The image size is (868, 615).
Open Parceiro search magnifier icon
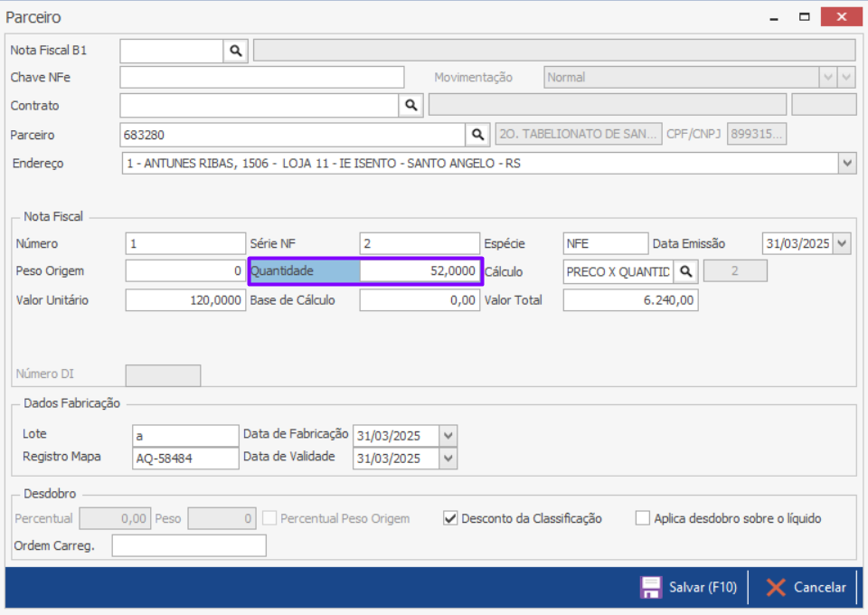coord(477,135)
